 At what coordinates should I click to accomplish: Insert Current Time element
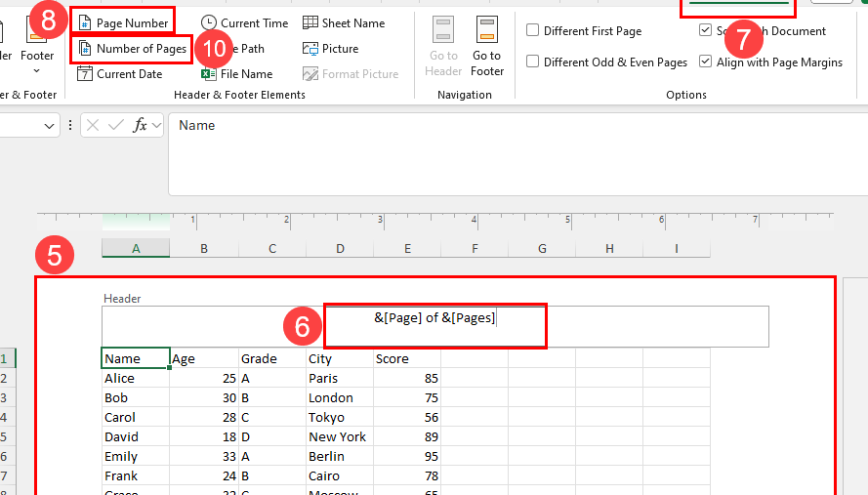(x=245, y=22)
